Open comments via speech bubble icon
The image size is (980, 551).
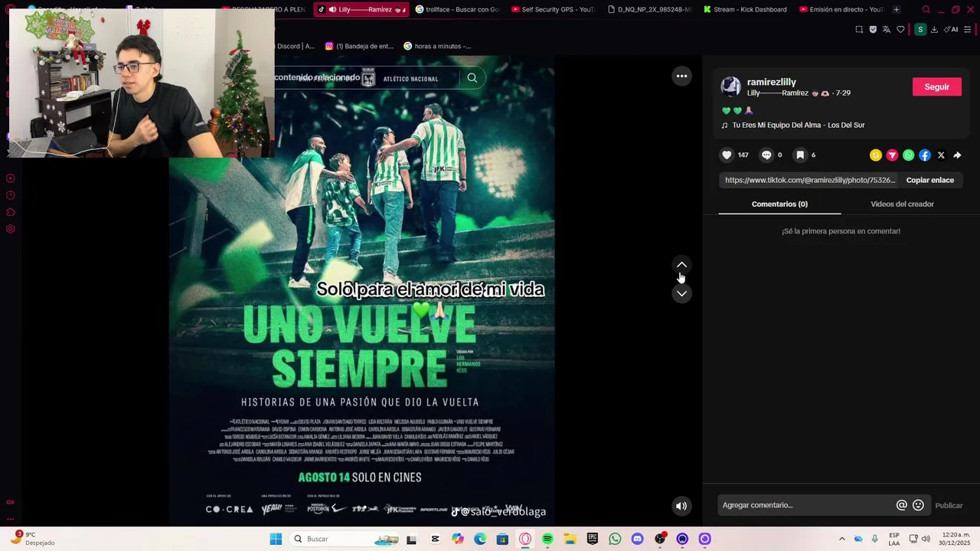click(766, 155)
